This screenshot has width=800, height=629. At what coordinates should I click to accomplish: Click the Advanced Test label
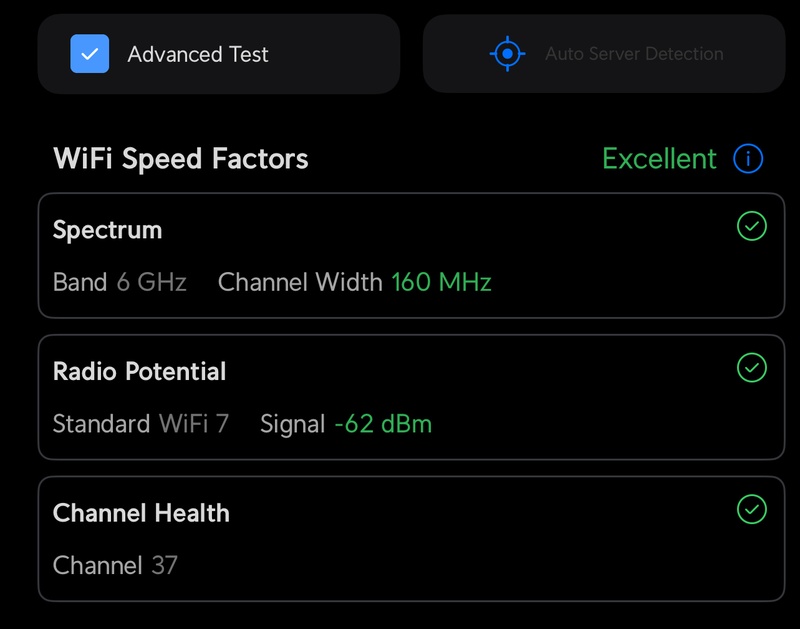coord(198,54)
